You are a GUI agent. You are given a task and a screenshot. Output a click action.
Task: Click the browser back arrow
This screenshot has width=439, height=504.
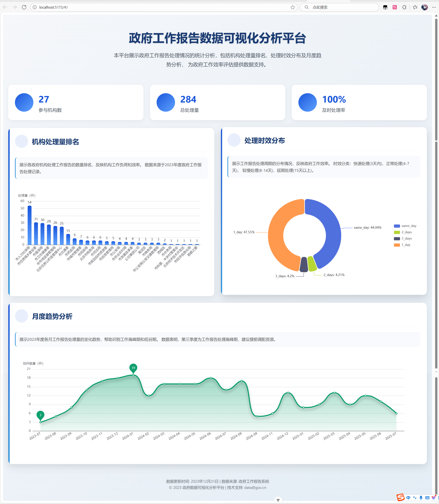[5, 7]
